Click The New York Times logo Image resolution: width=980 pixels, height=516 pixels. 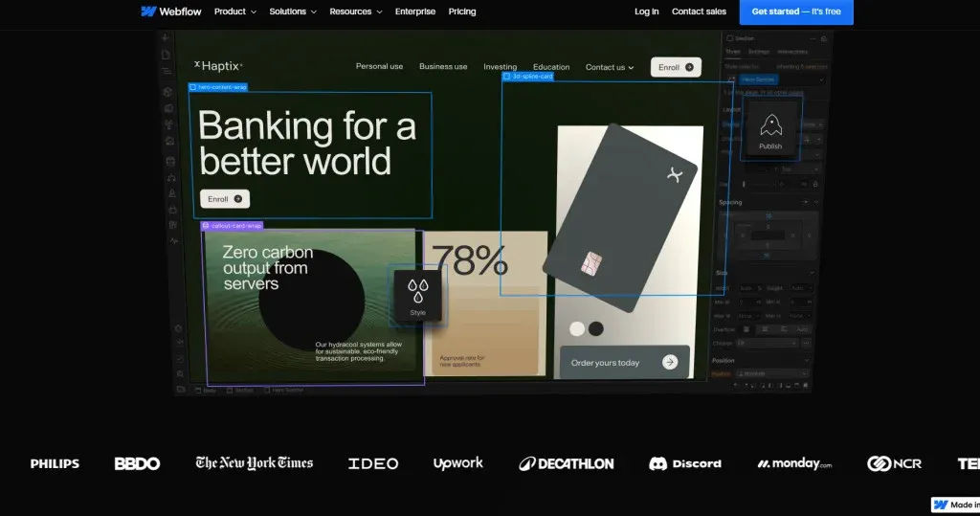point(254,462)
